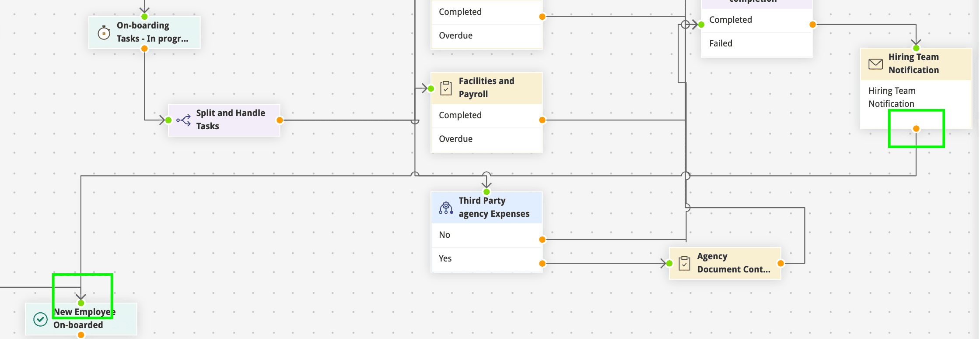980x339 pixels.
Task: Click the checkmark icon on New Employee On-boarded
Action: click(x=41, y=319)
